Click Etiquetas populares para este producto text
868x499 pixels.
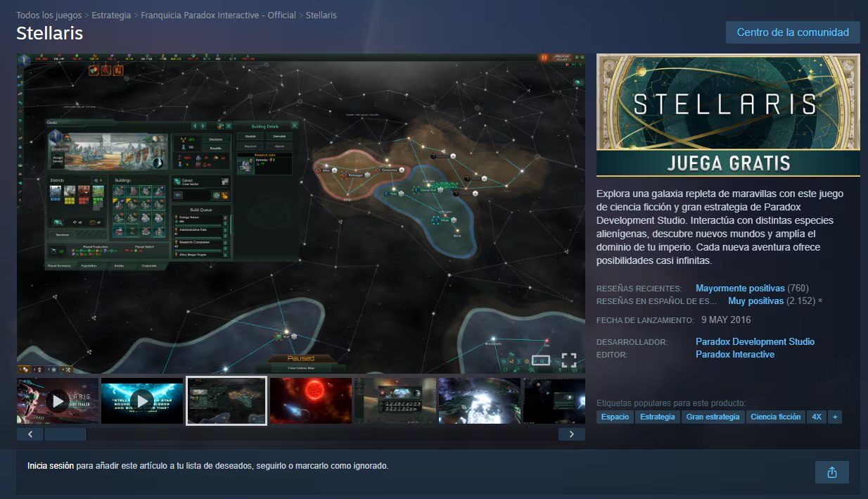pos(671,403)
